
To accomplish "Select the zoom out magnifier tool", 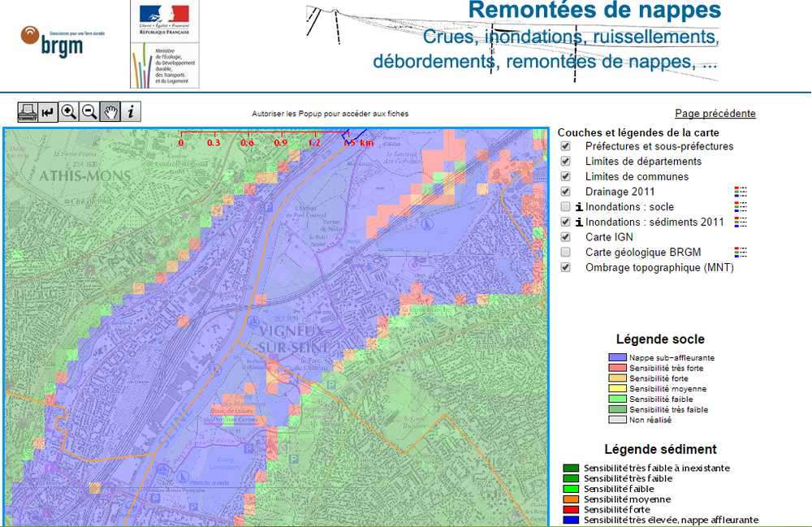I will 89,112.
